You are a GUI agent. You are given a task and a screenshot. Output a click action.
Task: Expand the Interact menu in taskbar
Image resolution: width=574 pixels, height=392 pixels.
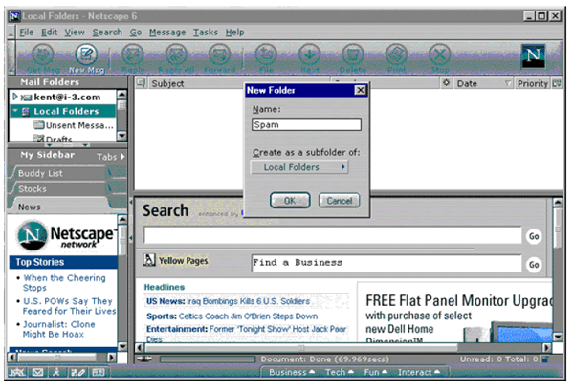click(x=419, y=372)
